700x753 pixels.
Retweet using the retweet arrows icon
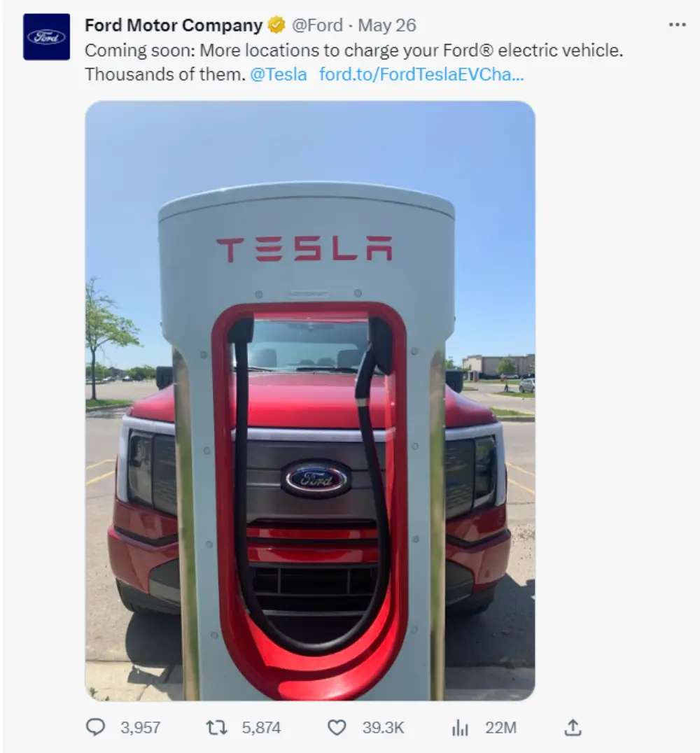217,728
